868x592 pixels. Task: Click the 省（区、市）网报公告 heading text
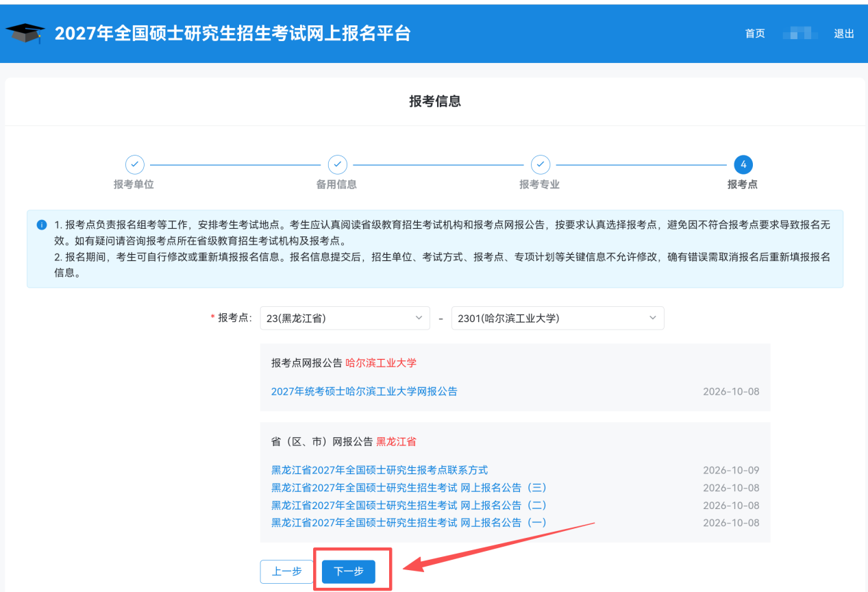click(x=322, y=441)
